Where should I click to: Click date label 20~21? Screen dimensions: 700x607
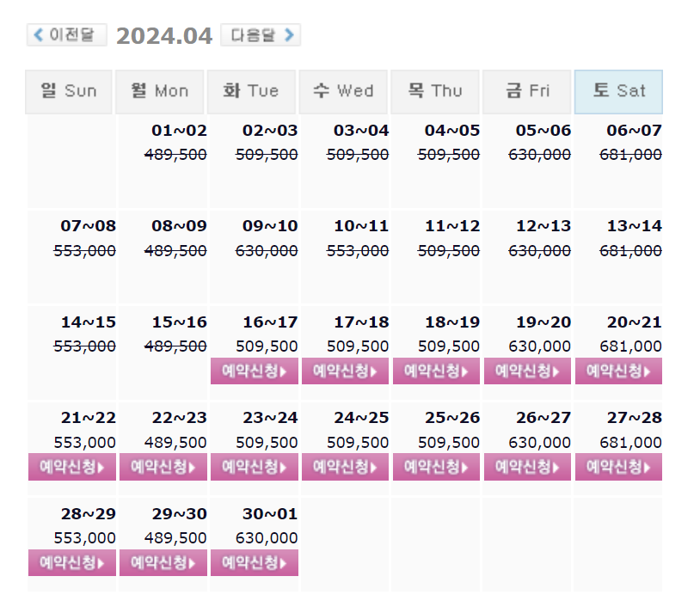634,322
